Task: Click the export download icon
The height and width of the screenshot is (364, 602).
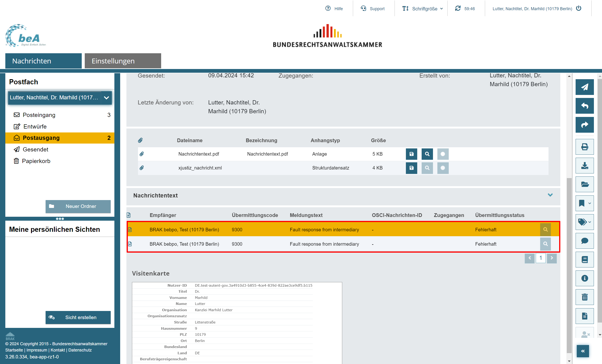Action: click(584, 166)
